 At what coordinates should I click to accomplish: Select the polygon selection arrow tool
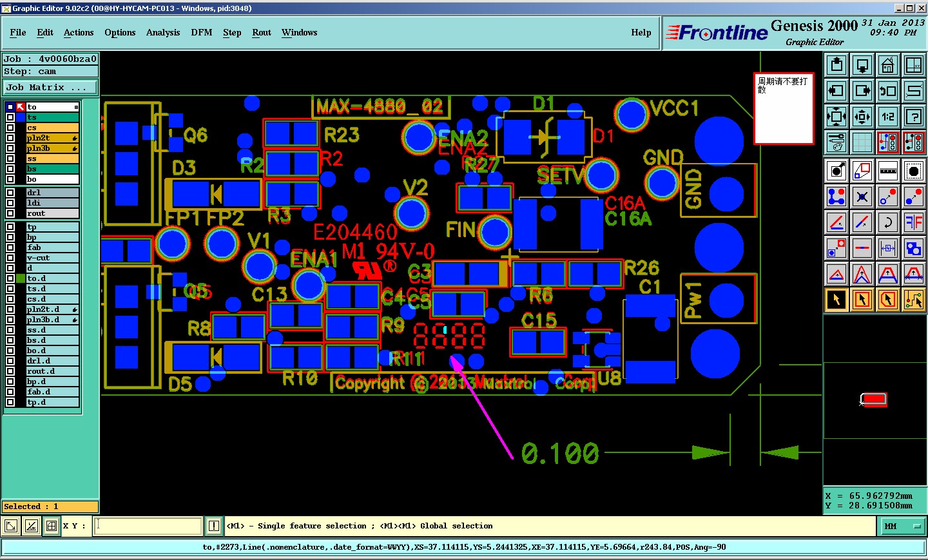coord(888,300)
